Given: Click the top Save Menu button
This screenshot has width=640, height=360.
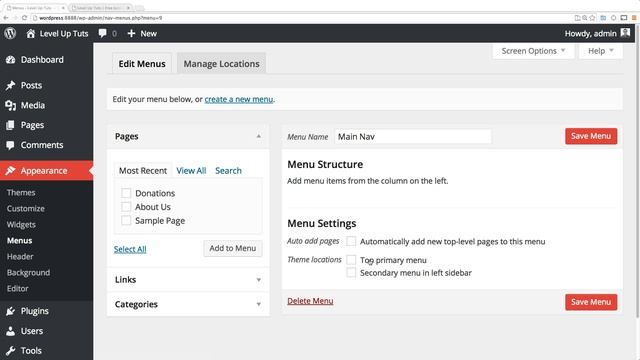Looking at the screenshot, I should pos(591,136).
